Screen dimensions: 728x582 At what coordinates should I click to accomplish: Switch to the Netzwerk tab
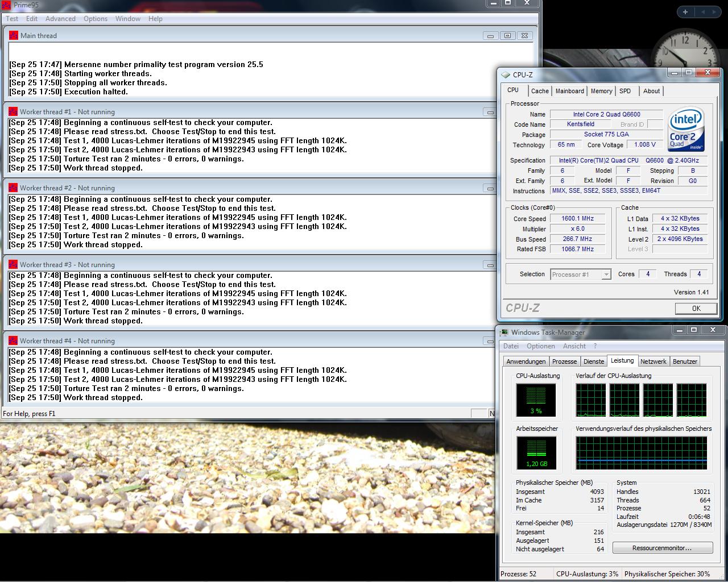pos(653,361)
